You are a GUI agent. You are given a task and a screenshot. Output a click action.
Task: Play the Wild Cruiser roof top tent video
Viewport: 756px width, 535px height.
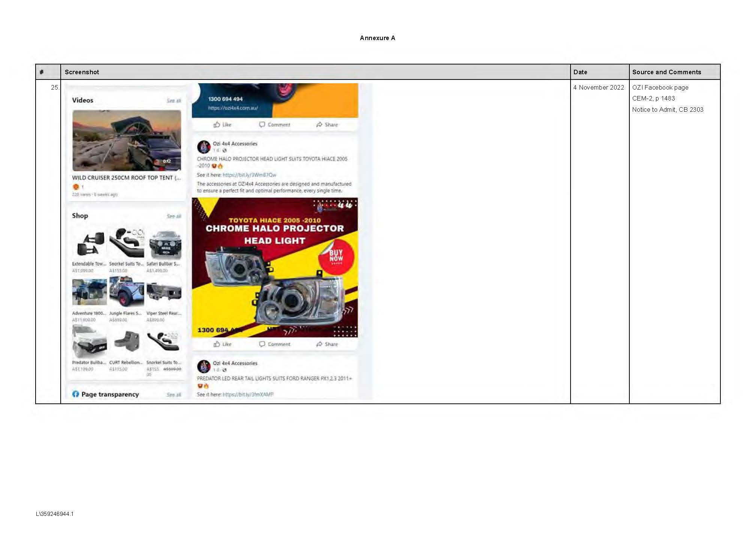[127, 140]
